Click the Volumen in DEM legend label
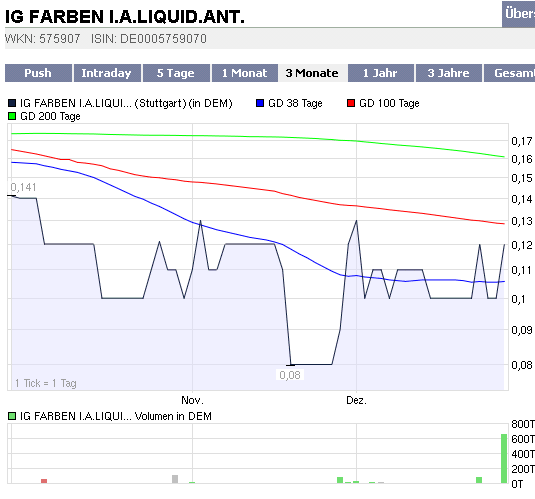Screen dimensions: 535x499 (x=116, y=416)
